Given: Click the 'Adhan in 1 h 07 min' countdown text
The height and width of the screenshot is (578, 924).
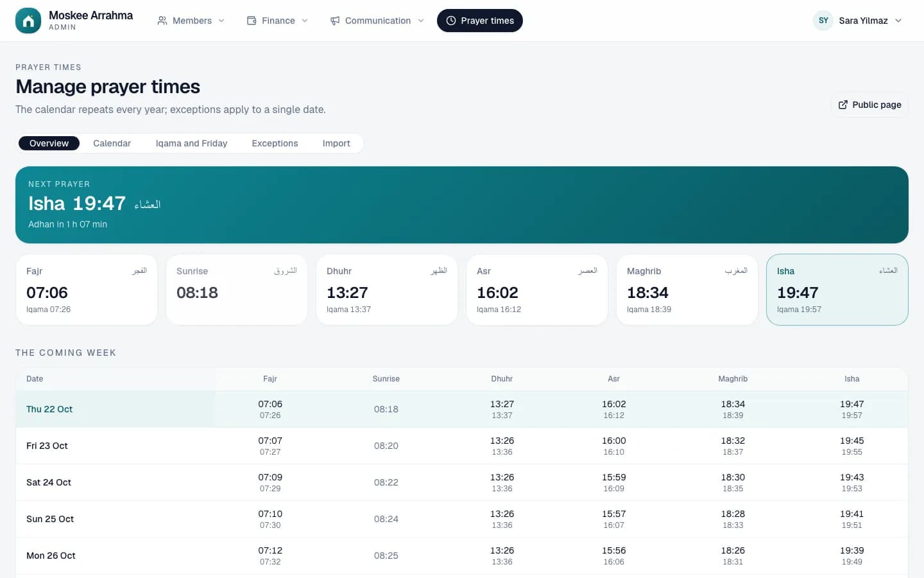Looking at the screenshot, I should tap(67, 224).
